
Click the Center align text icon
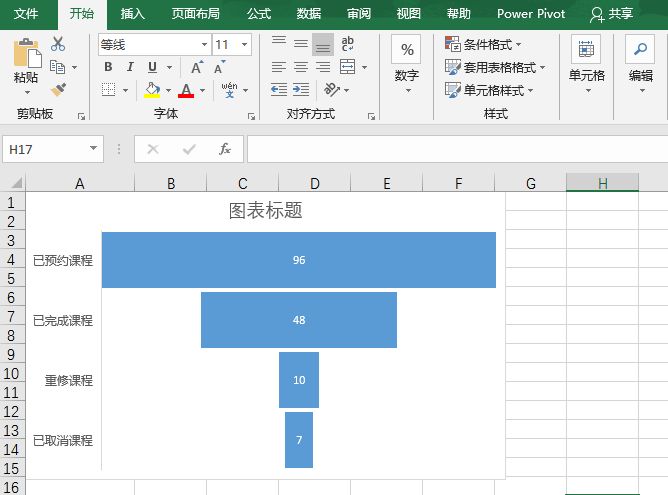click(300, 67)
